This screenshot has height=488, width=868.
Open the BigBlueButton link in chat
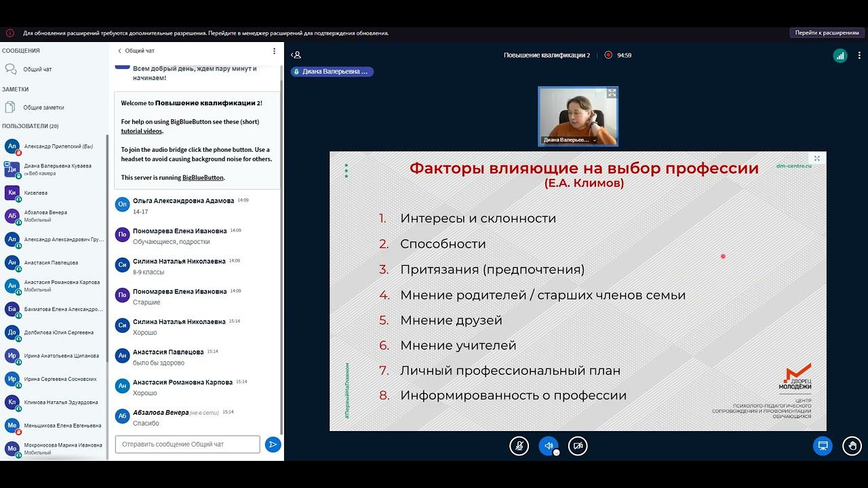(x=203, y=178)
